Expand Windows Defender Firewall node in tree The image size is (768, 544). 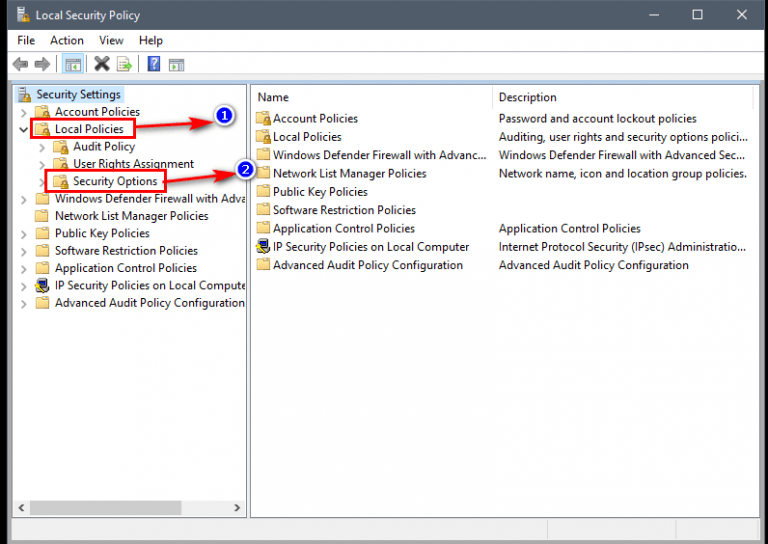tap(24, 199)
